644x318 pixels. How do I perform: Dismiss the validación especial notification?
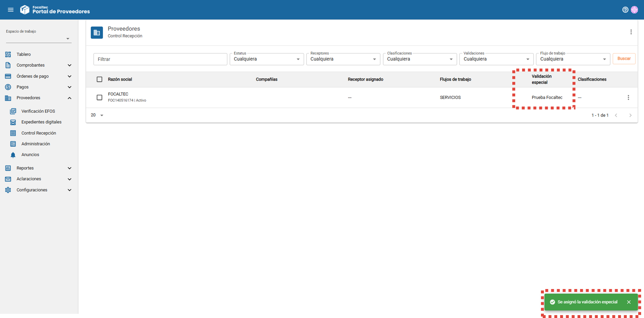tap(629, 302)
